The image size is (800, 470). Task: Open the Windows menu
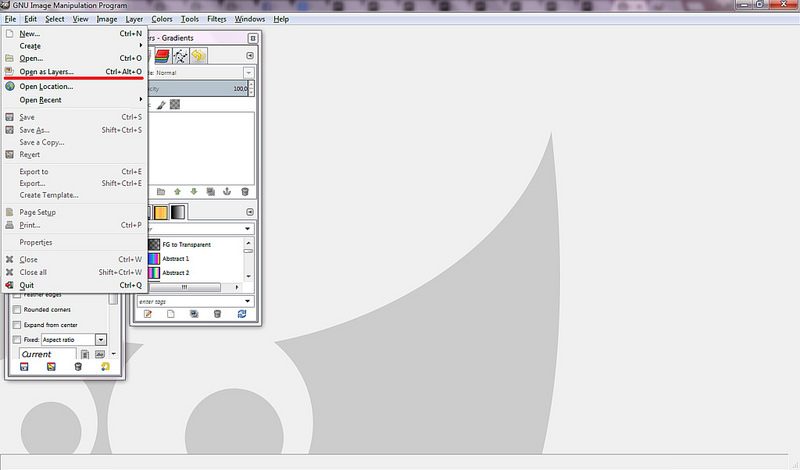pyautogui.click(x=249, y=19)
